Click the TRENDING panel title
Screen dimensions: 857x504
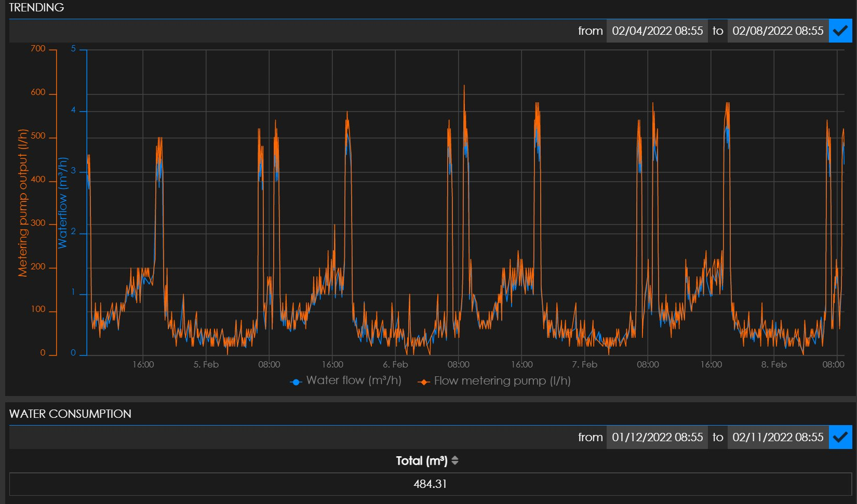[x=36, y=7]
